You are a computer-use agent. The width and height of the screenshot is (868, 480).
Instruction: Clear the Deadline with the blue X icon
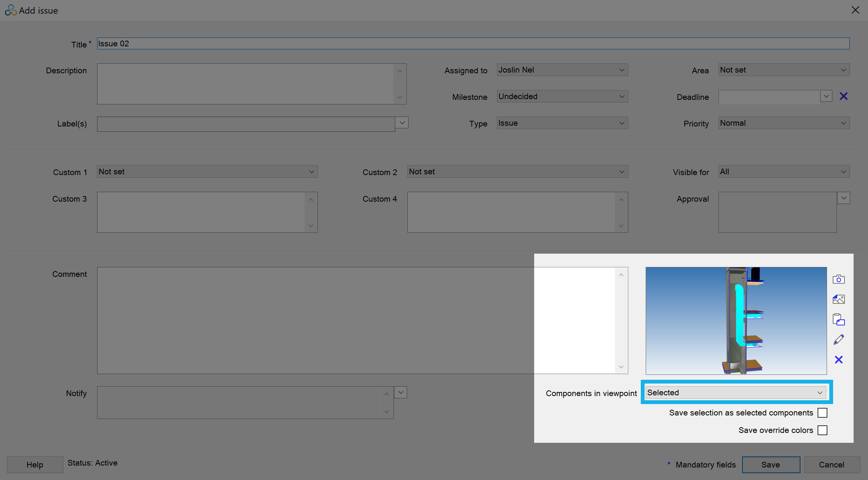pos(843,96)
